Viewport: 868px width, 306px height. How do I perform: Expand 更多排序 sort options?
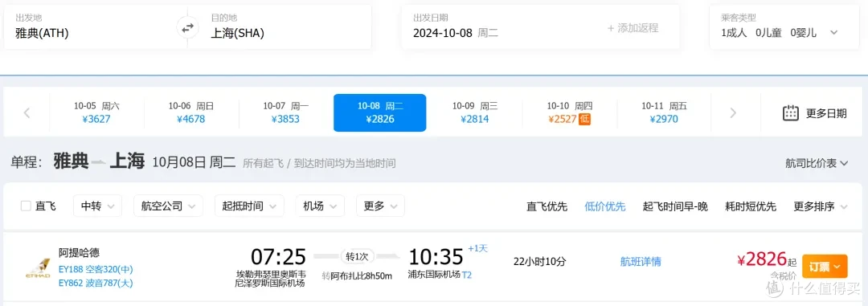[821, 206]
